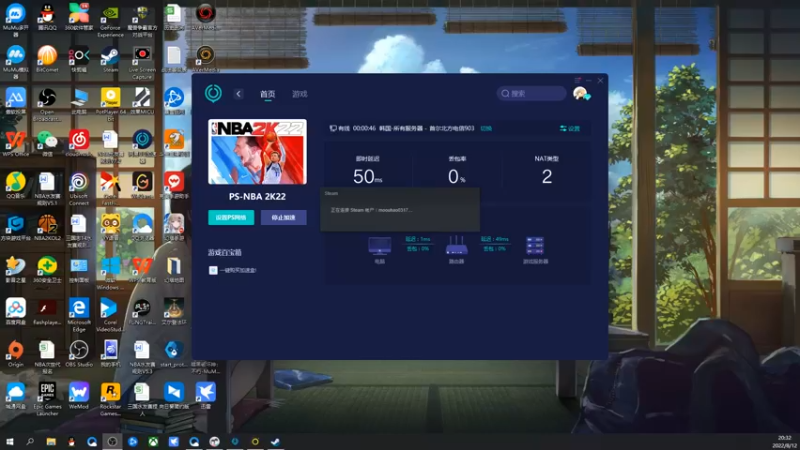This screenshot has width=800, height=450.
Task: Open the red cloudmusic desktop icon
Action: pos(79,143)
